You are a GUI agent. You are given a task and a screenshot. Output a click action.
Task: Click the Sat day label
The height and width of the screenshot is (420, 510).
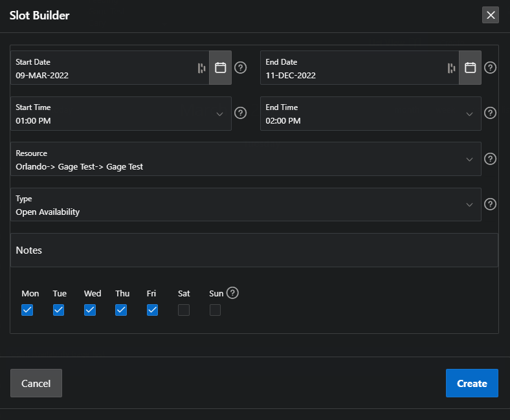click(x=184, y=293)
